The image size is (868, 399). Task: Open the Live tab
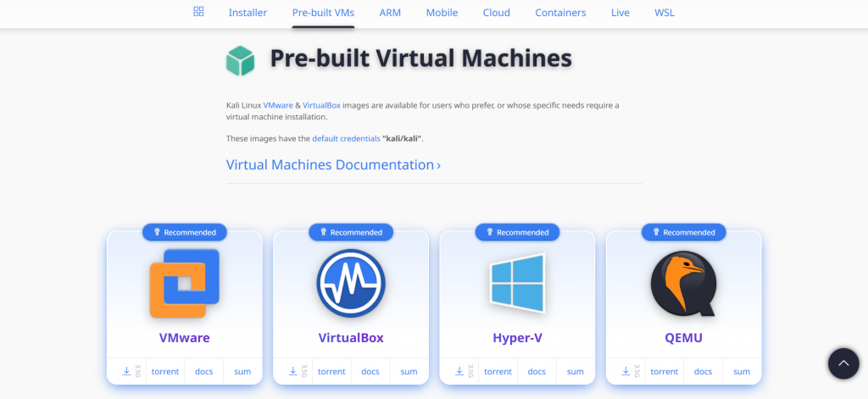(620, 13)
